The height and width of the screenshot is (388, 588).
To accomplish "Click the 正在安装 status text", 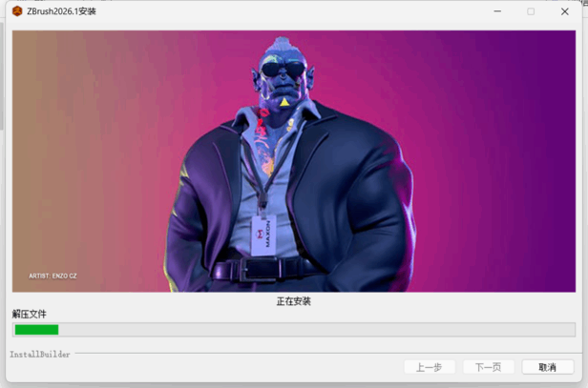I will 294,301.
